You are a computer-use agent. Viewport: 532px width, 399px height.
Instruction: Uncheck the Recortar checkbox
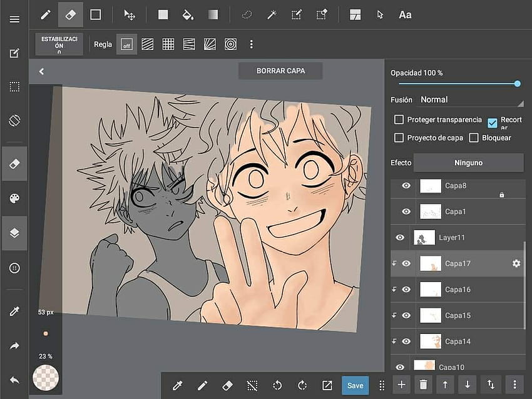point(492,123)
